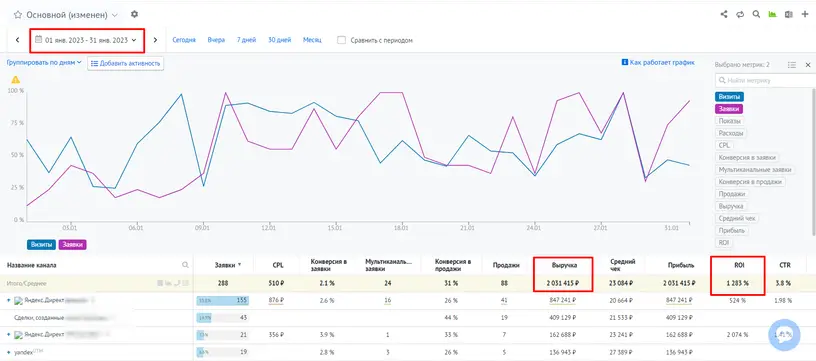Enable Конверсия в продажи metric tag
The width and height of the screenshot is (816, 361).
point(750,182)
